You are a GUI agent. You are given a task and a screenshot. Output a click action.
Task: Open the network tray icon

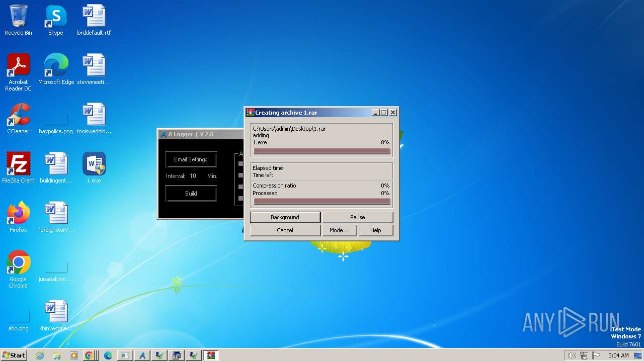[585, 355]
